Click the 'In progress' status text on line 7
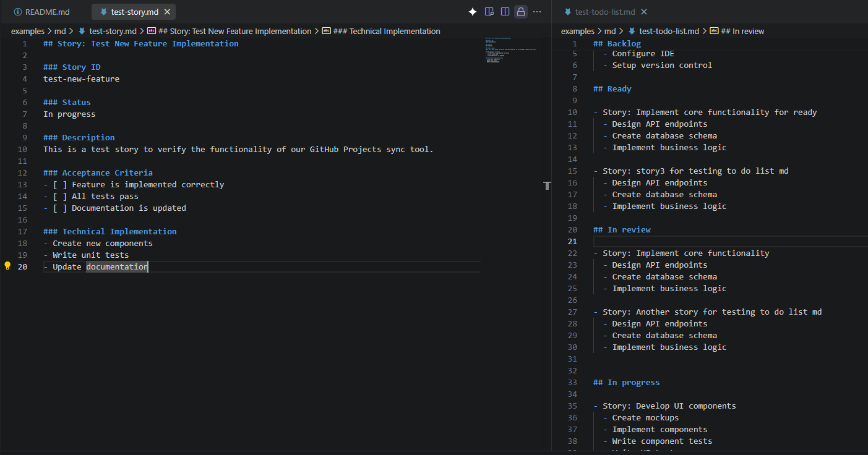The image size is (868, 455). point(69,114)
